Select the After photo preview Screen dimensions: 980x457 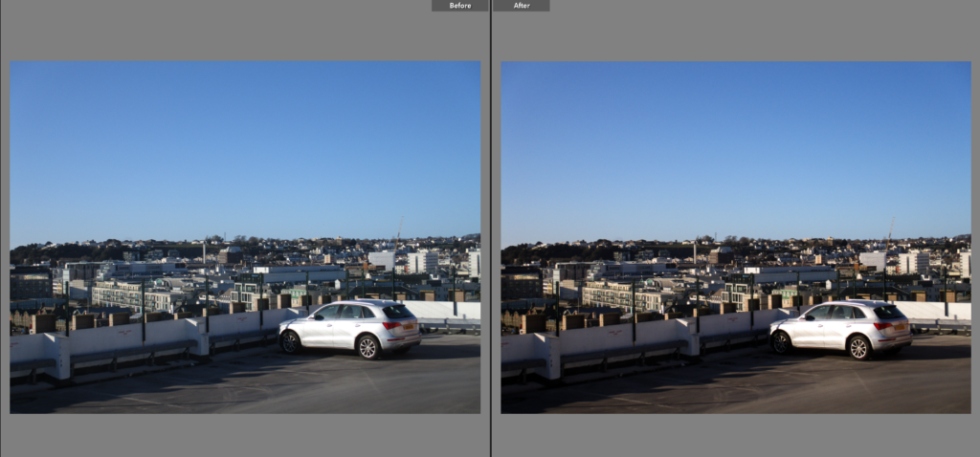736,237
